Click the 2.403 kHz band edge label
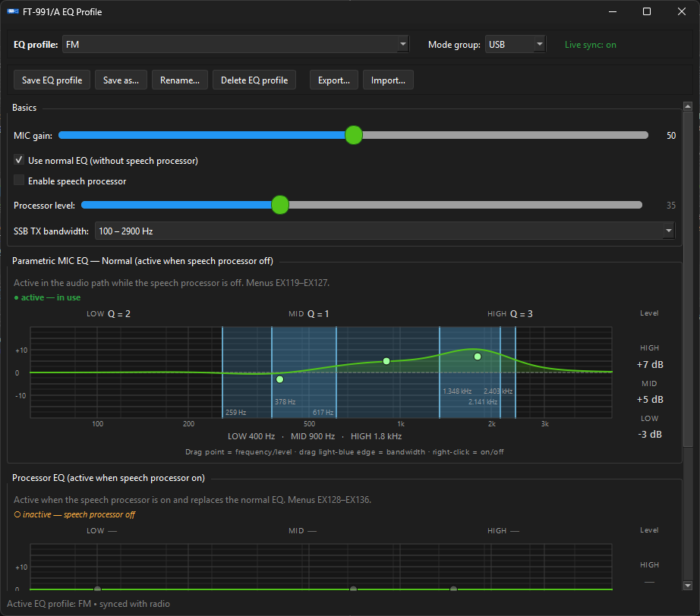This screenshot has width=700, height=616. 498,391
